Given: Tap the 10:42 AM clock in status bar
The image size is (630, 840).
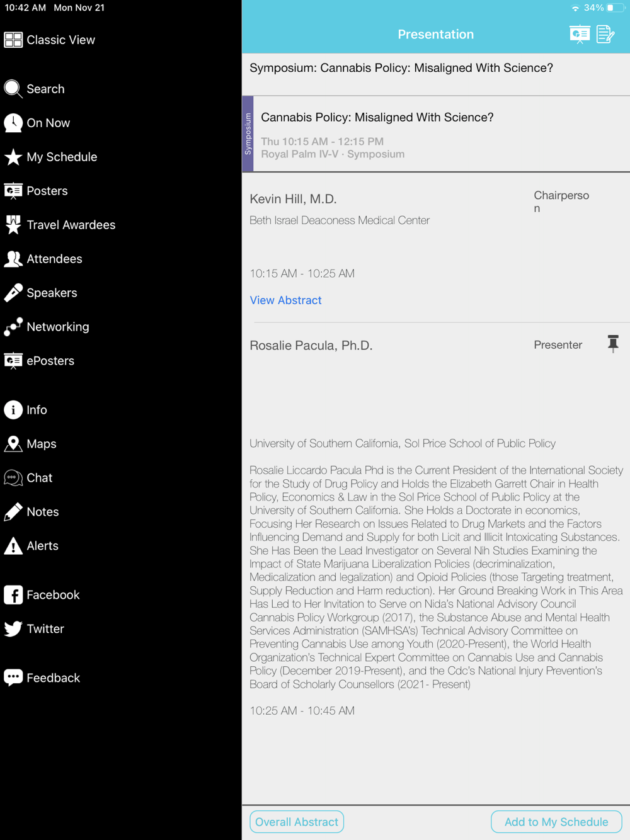Looking at the screenshot, I should 25,8.
